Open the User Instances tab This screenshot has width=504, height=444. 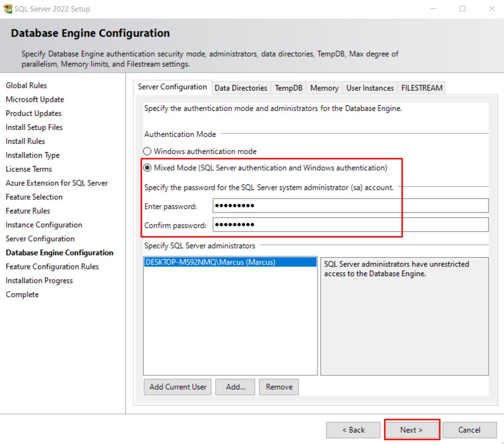point(370,88)
